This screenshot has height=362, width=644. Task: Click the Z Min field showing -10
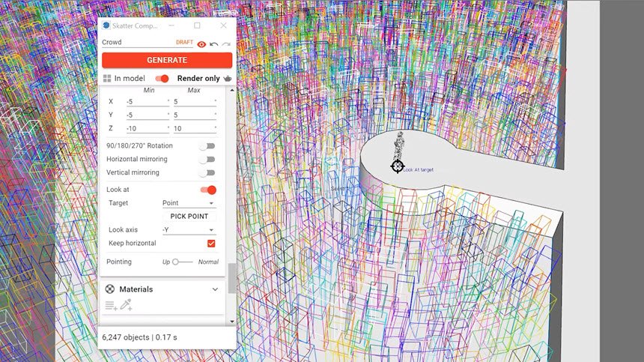[x=148, y=129]
